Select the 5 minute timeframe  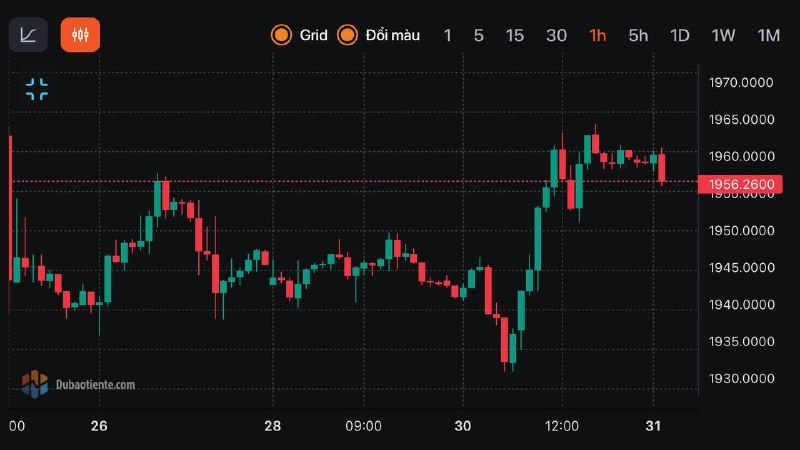click(479, 35)
